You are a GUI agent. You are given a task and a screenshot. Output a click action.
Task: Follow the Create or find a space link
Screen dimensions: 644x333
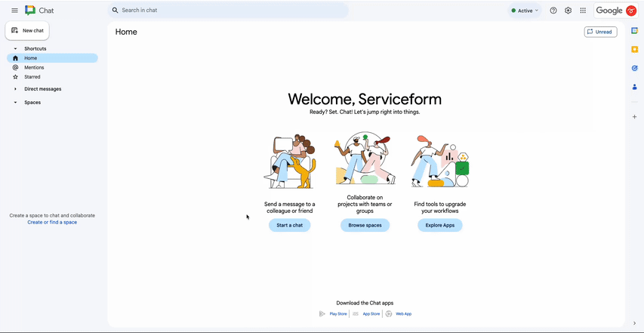point(52,222)
